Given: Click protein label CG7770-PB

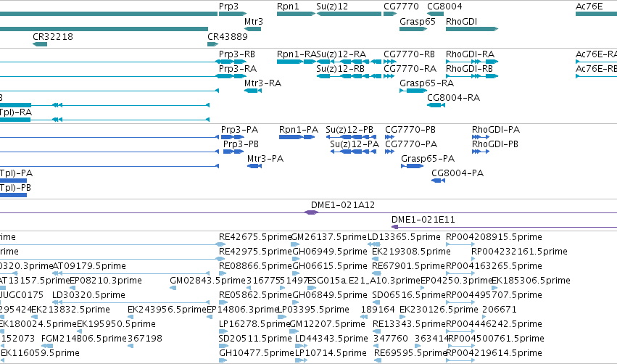Looking at the screenshot, I should click(x=410, y=130).
